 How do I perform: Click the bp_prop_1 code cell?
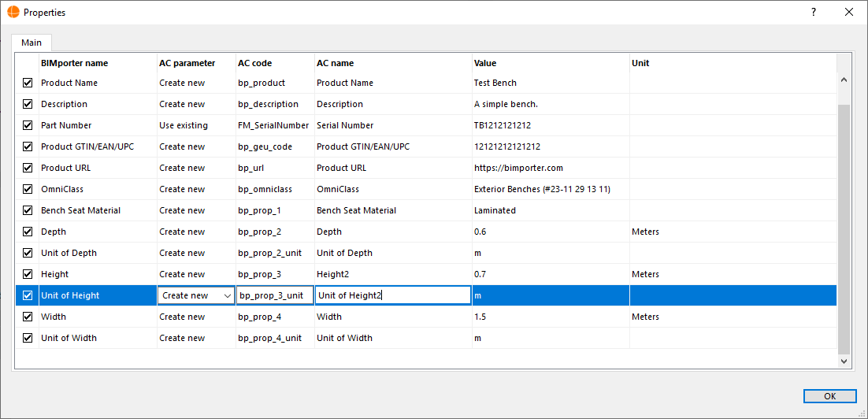click(x=275, y=210)
